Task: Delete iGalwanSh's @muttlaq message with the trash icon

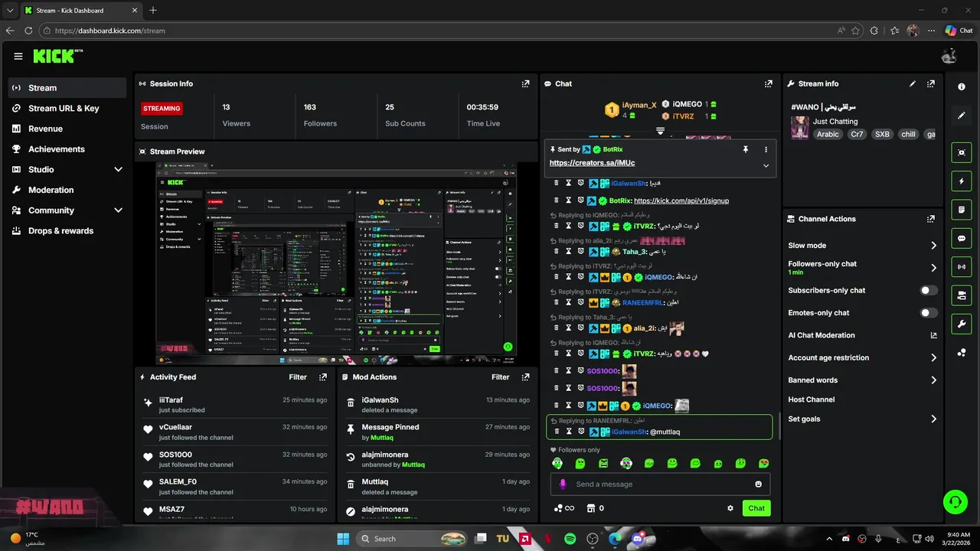Action: [x=557, y=432]
